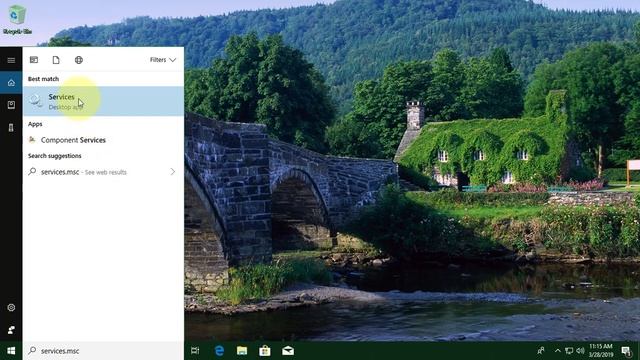Screen dimensions: 640x360
Task: Click the Windows Start button
Action: click(11, 351)
